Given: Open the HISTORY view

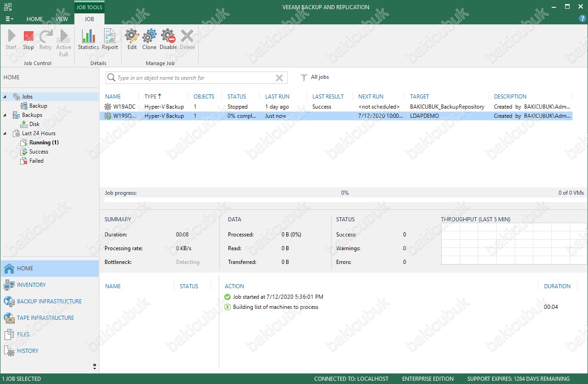Looking at the screenshot, I should pyautogui.click(x=28, y=351).
